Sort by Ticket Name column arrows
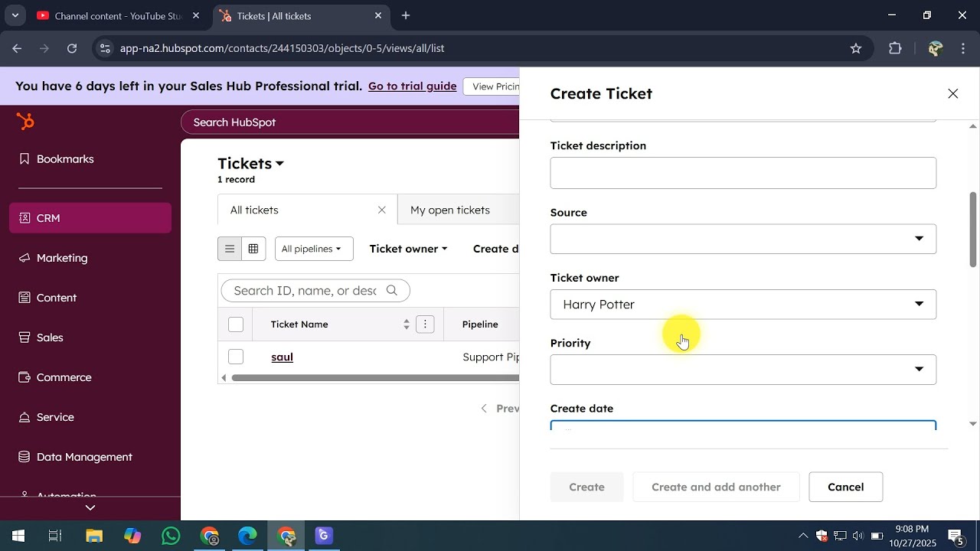This screenshot has width=980, height=551. coord(407,324)
